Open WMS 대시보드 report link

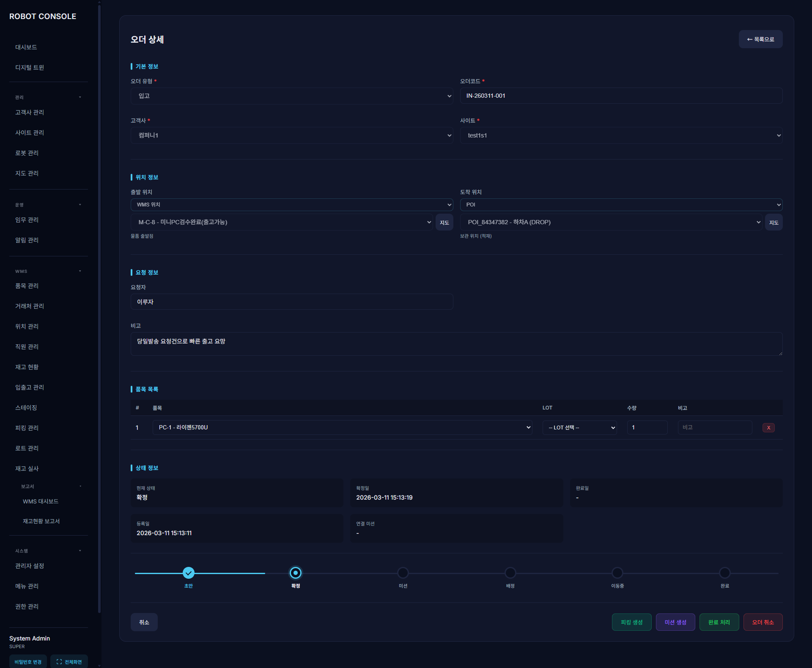point(41,501)
